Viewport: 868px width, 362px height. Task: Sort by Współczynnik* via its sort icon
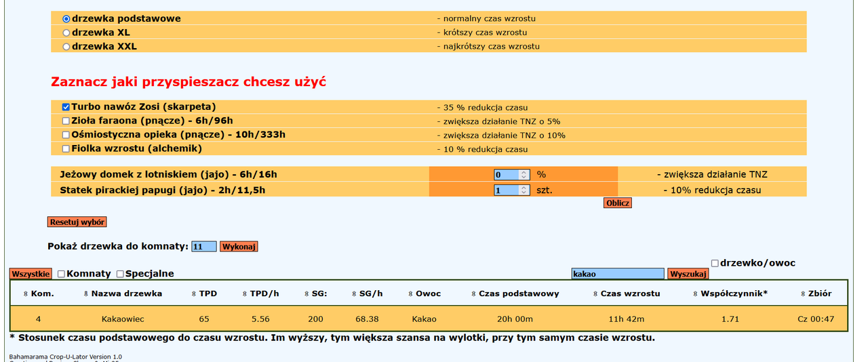694,294
